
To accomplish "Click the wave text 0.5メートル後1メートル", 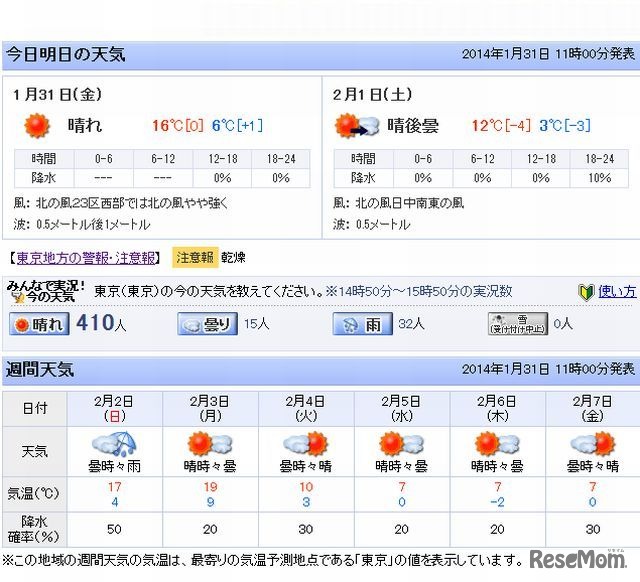I will (93, 224).
